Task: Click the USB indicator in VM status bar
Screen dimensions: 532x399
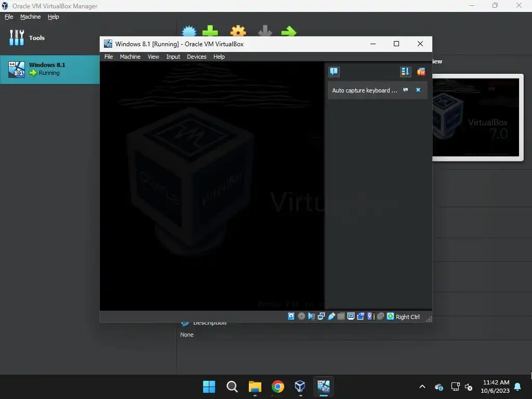Action: click(x=331, y=316)
